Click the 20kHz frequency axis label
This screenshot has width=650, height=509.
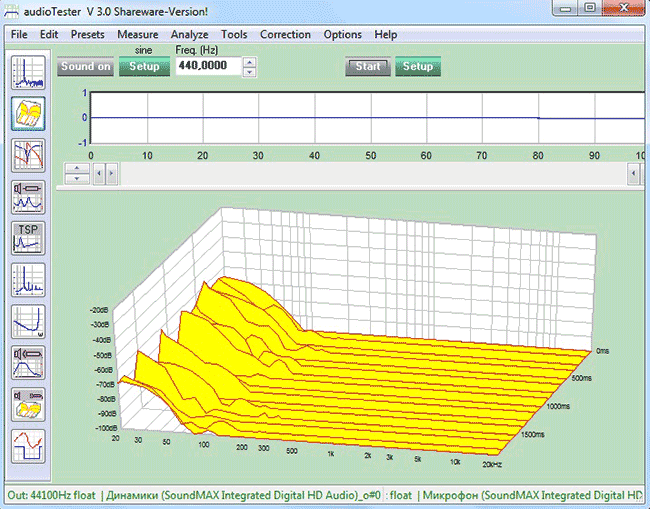492,465
